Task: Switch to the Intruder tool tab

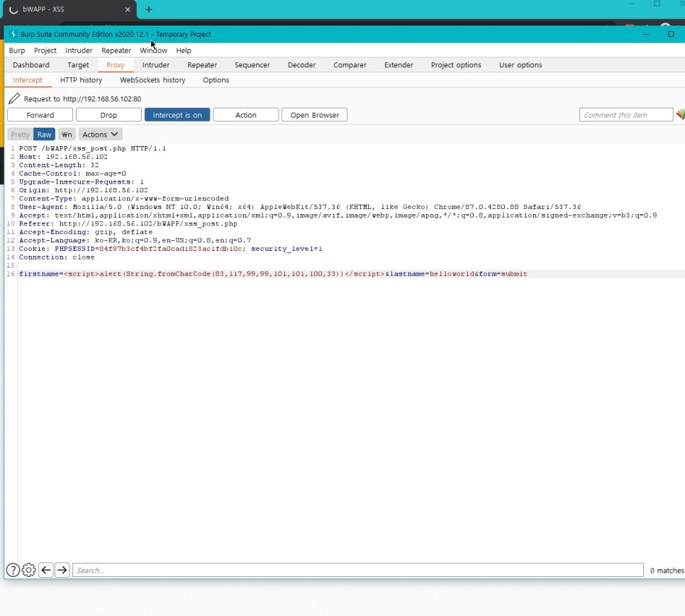Action: (x=155, y=65)
